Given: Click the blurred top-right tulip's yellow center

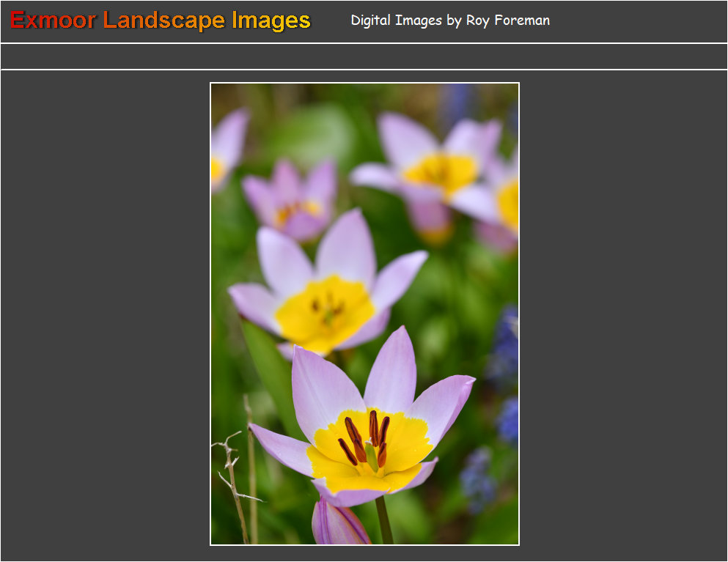Looking at the screenshot, I should (x=441, y=172).
